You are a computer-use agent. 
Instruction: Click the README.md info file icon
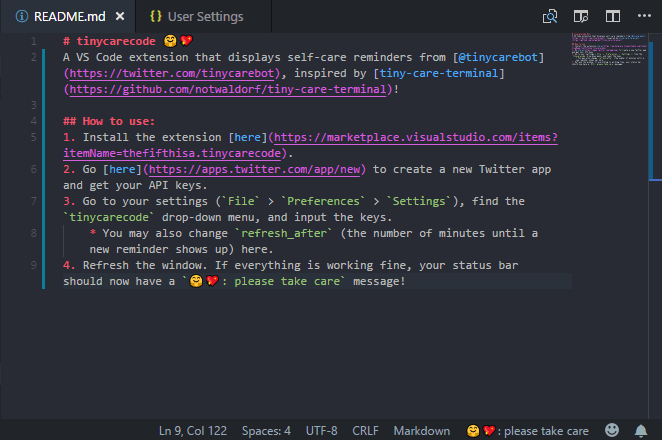tap(22, 16)
